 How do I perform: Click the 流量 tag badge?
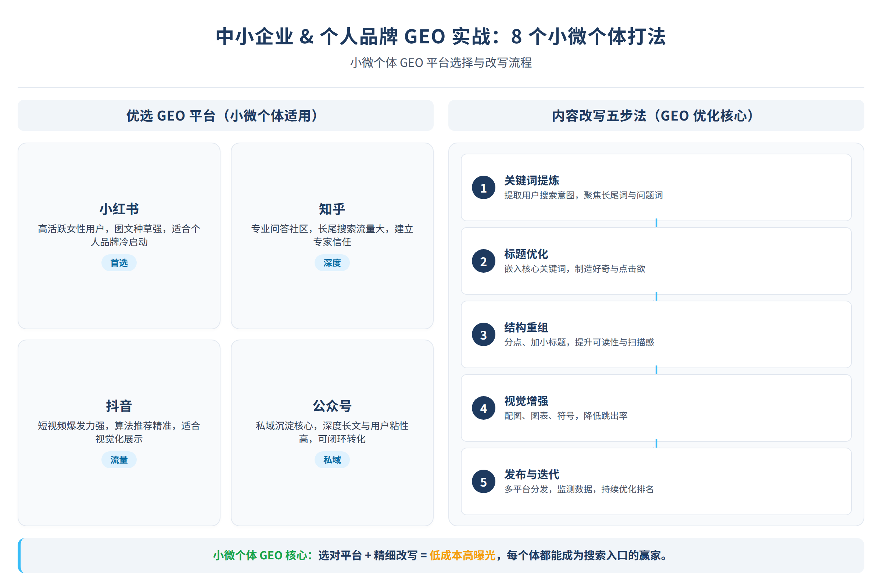point(119,460)
